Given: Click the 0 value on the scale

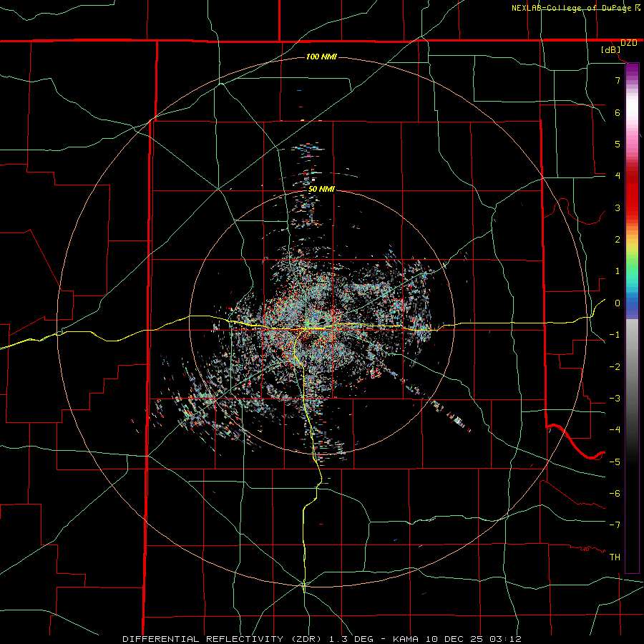Looking at the screenshot, I should [618, 303].
